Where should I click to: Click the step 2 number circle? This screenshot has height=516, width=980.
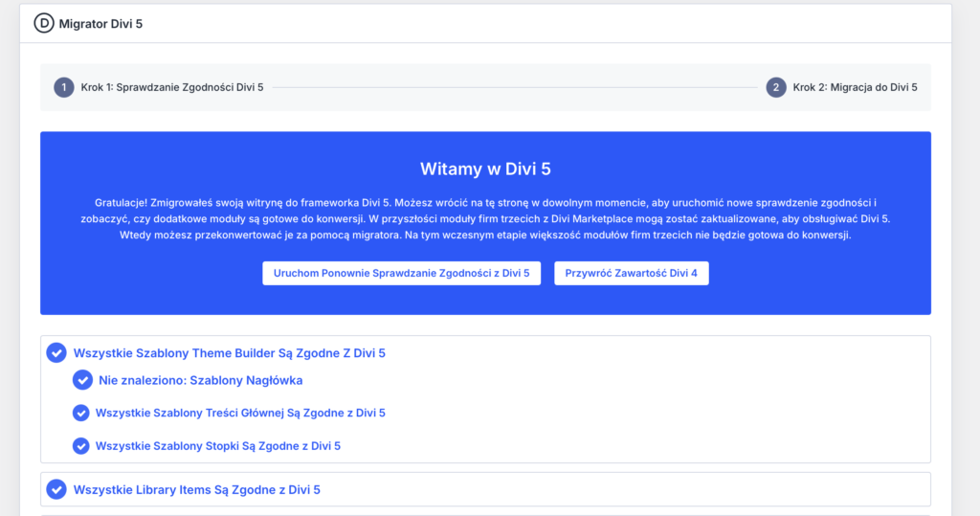click(776, 87)
